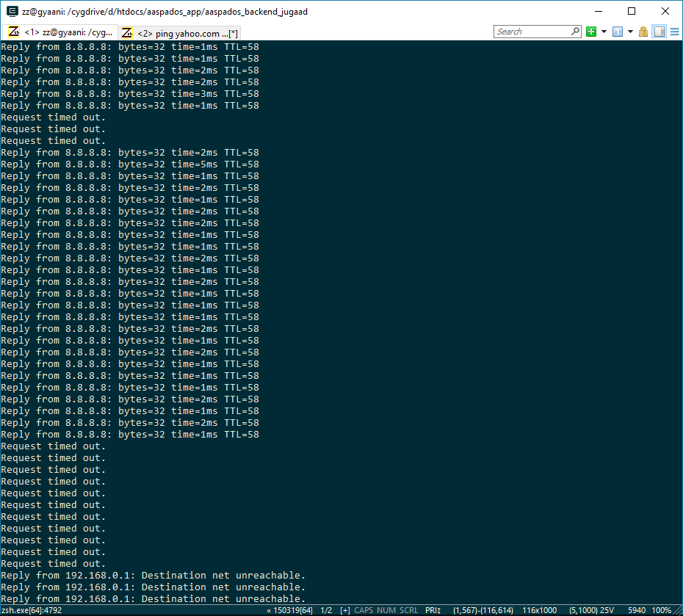Toggle the console lock padlock icon
The width and height of the screenshot is (683, 616).
tap(643, 32)
